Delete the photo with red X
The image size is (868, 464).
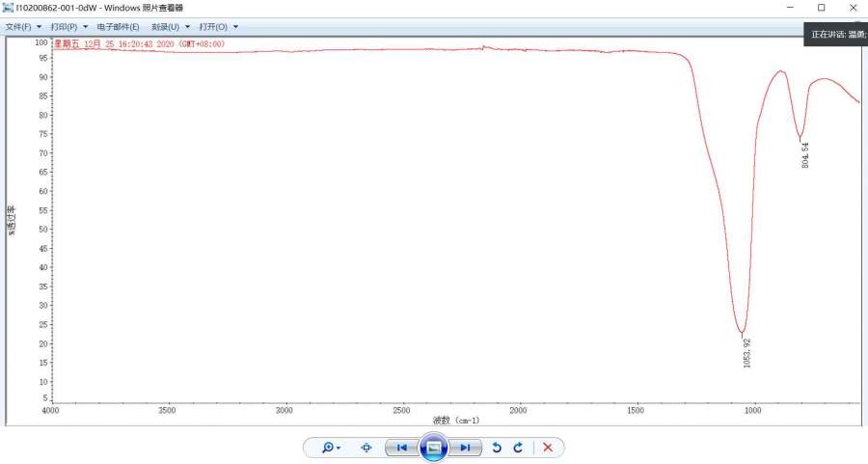pos(548,448)
